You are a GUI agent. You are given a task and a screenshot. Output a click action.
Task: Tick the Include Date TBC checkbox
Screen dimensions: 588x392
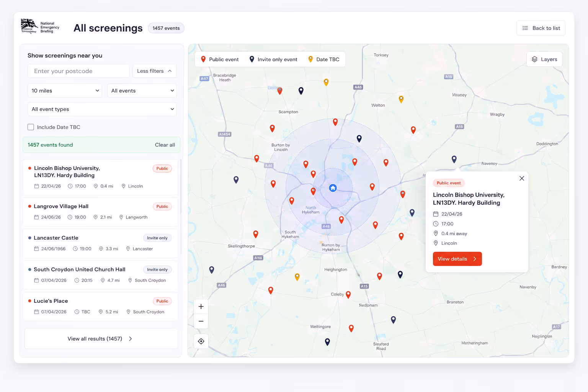pos(31,127)
